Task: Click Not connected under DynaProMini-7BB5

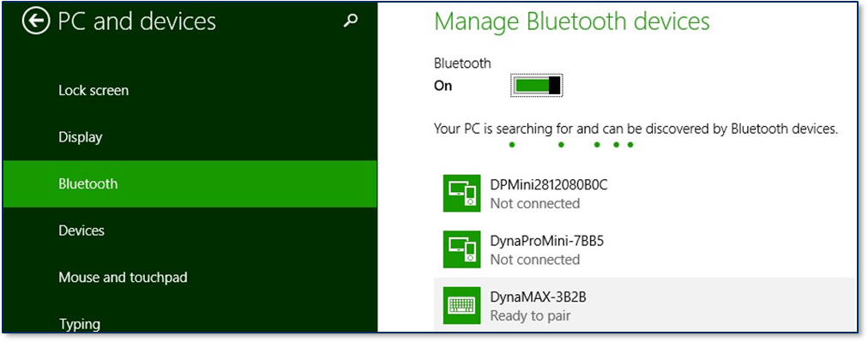Action: pyautogui.click(x=534, y=260)
